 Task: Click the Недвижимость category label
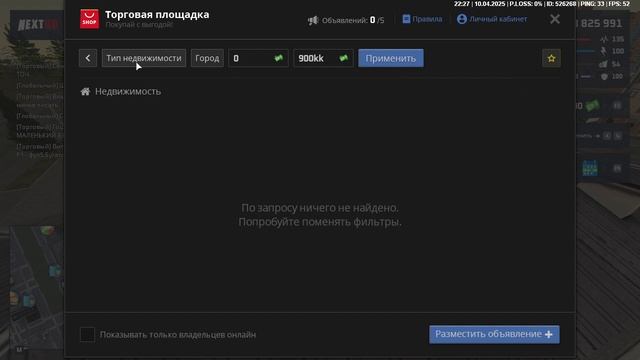point(128,91)
